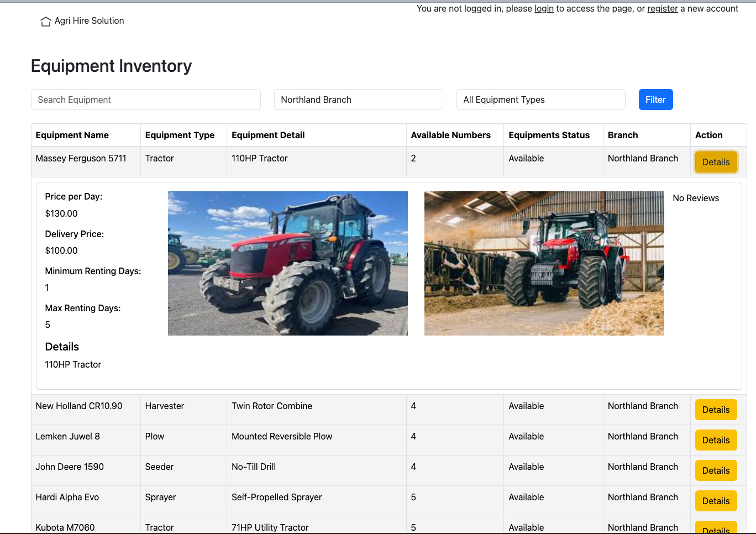Show details for New Holland CR10.90
The image size is (756, 534).
click(x=716, y=410)
